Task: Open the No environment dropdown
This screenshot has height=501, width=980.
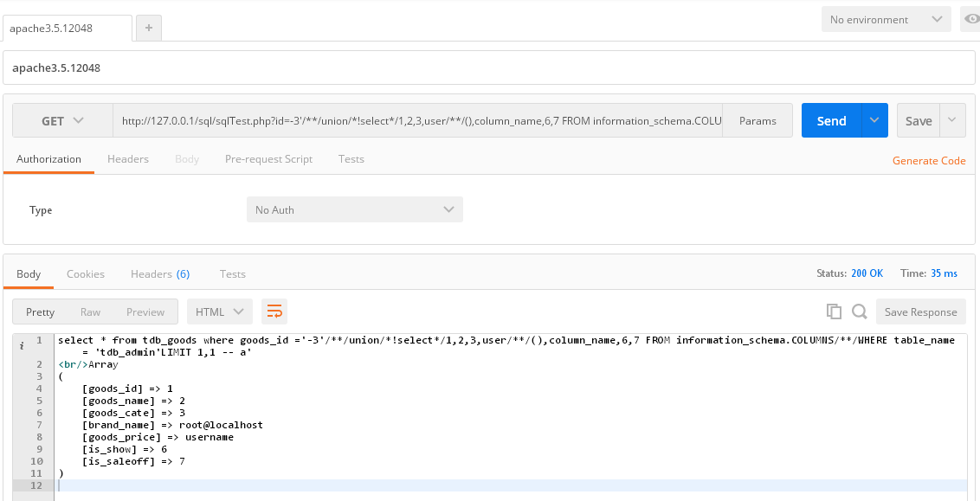Action: [x=887, y=19]
